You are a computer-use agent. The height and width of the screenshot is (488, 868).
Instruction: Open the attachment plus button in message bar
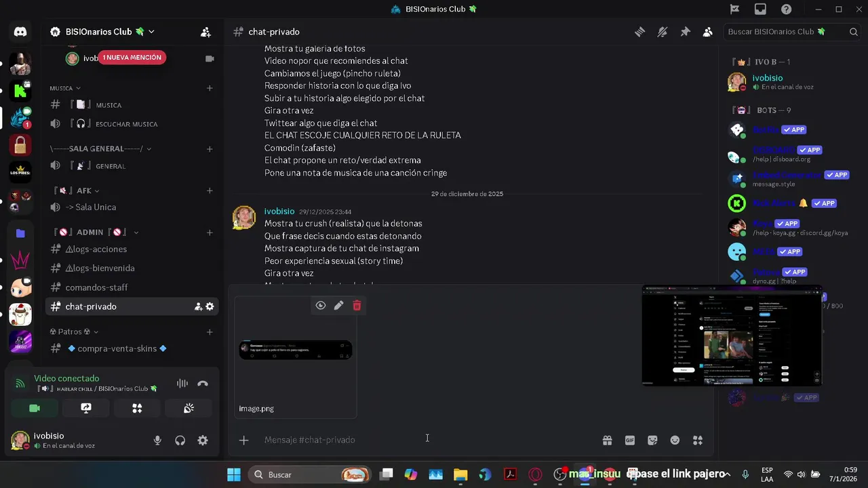tap(243, 440)
